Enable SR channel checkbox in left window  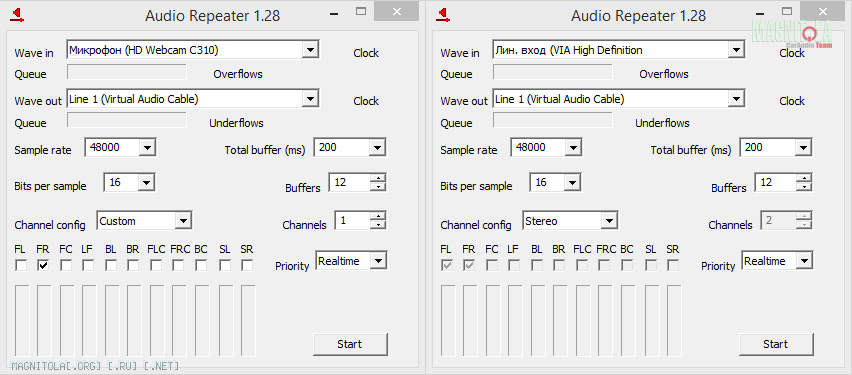point(247,266)
